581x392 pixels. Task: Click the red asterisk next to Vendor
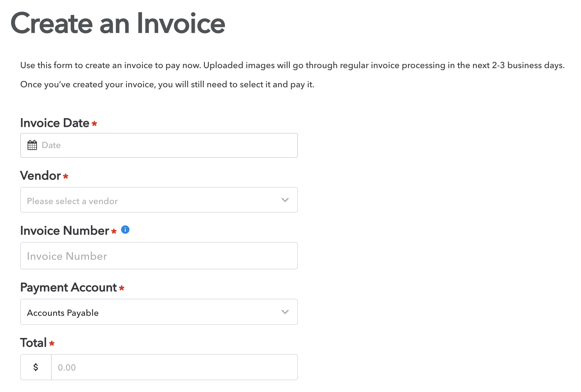(x=66, y=176)
